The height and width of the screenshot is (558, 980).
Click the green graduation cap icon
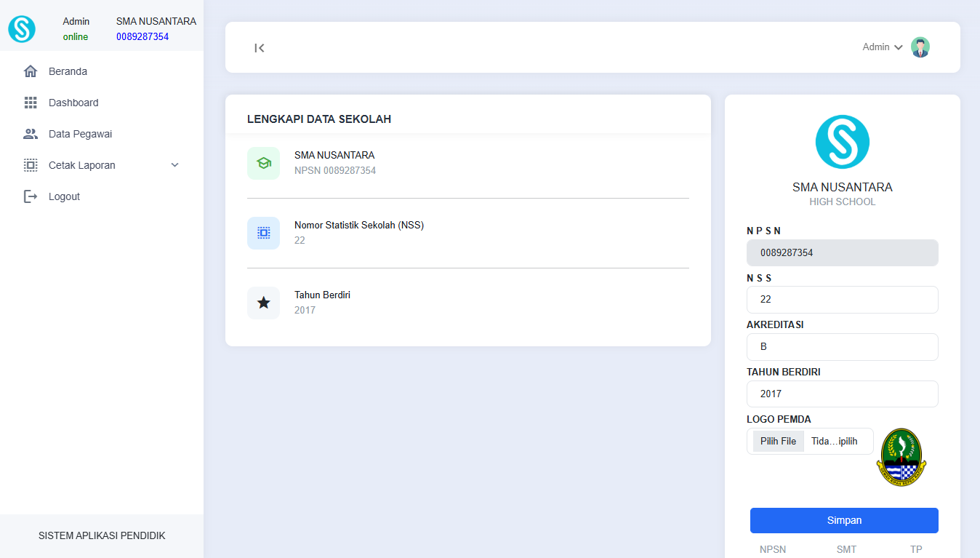point(263,164)
